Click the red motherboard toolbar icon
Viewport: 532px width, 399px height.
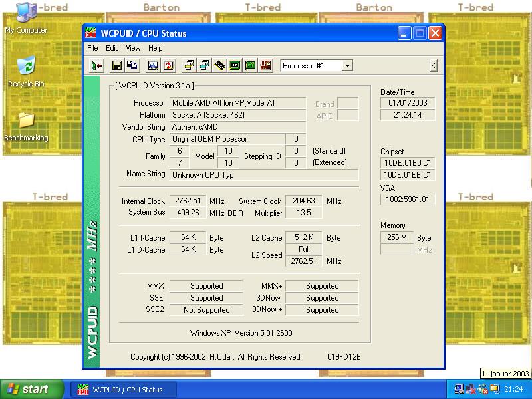tap(265, 65)
